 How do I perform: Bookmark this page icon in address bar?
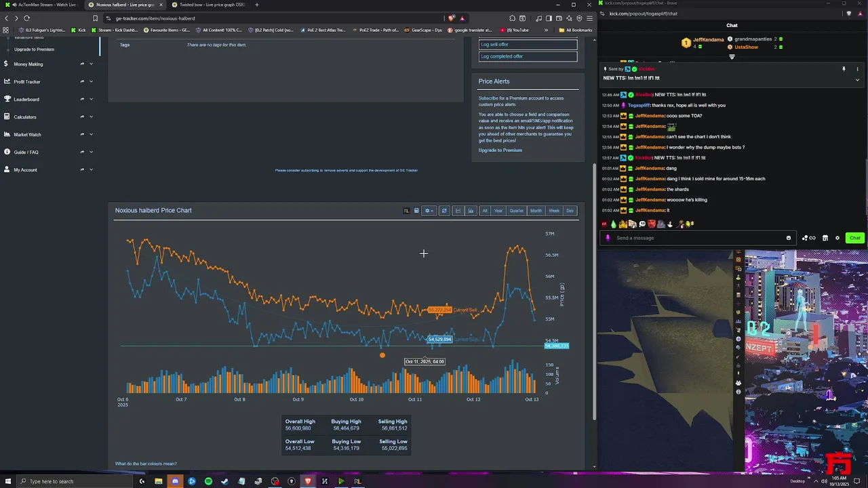tap(96, 18)
